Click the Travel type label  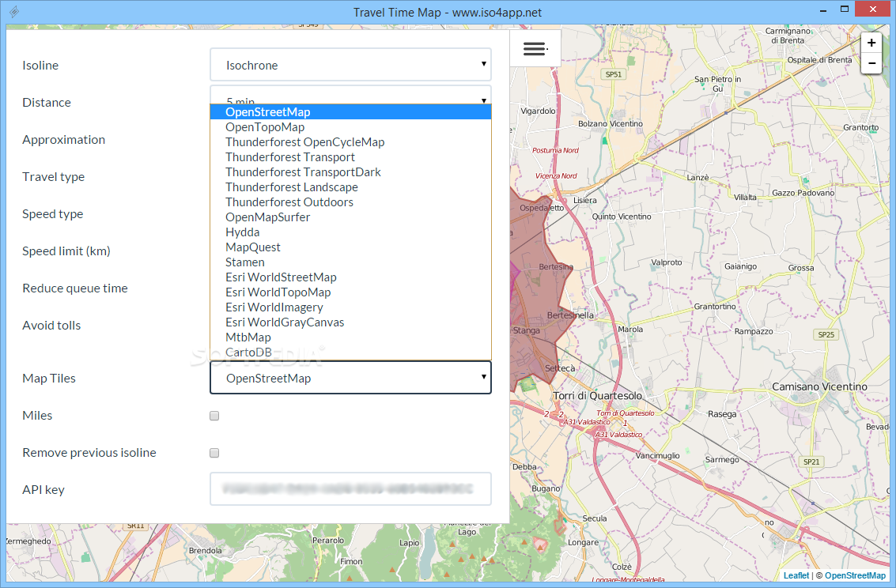point(53,177)
